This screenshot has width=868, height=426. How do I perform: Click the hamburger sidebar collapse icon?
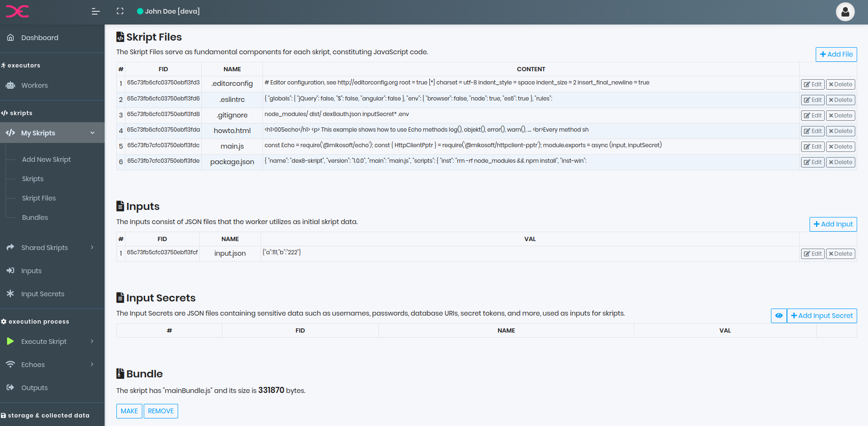pos(96,11)
